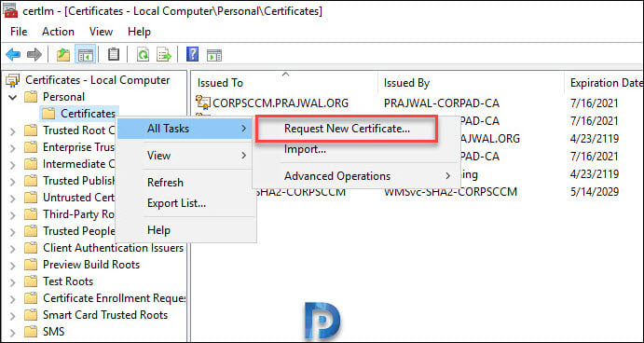Open the View menu in menu bar
This screenshot has height=343, width=644.
101,32
